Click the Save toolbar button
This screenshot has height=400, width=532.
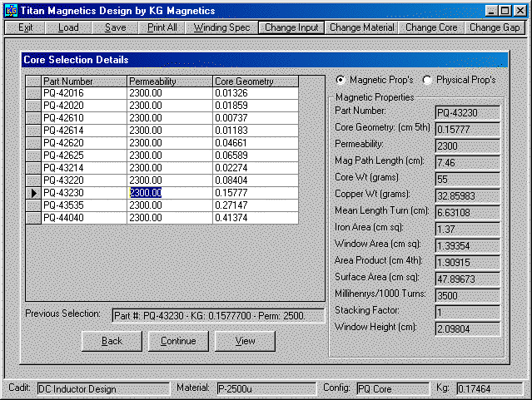[116, 27]
